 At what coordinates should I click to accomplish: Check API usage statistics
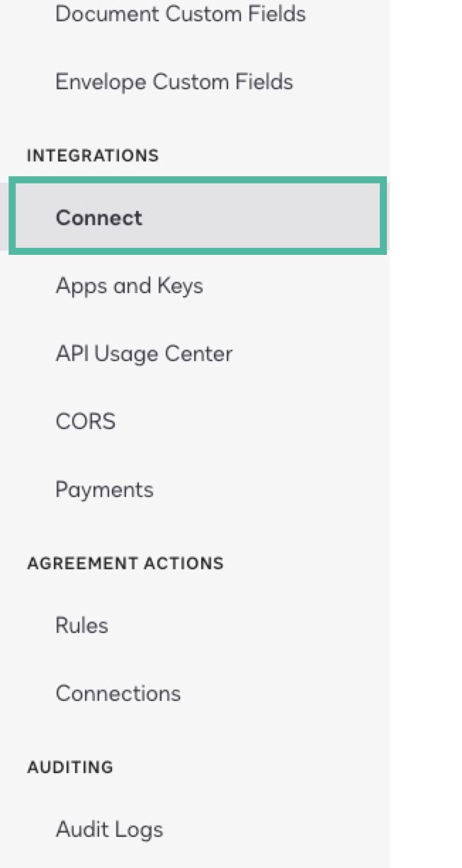click(145, 353)
